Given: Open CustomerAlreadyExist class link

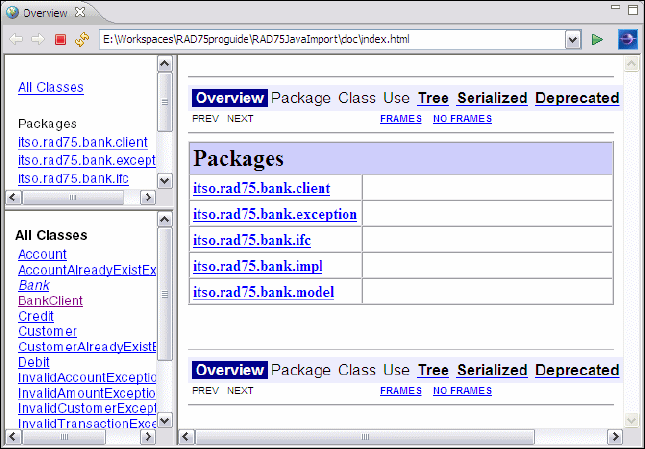Looking at the screenshot, I should (x=87, y=347).
